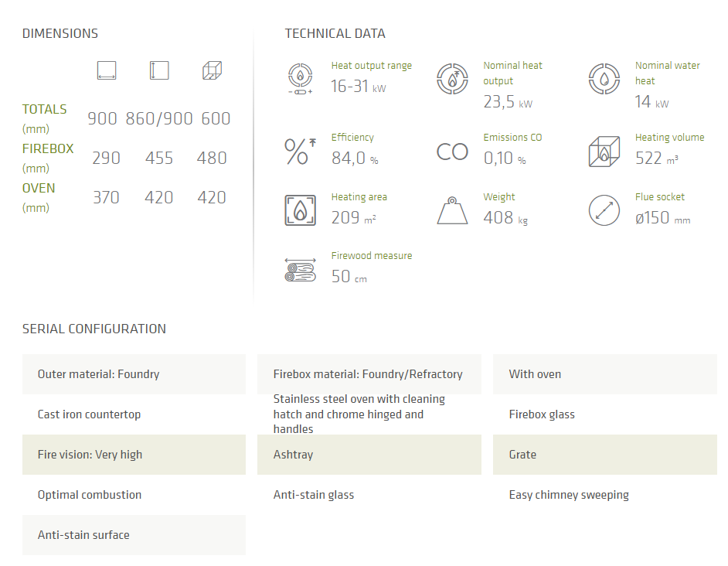This screenshot has width=728, height=566.
Task: Select the 'With oven' configuration cell
Action: click(604, 374)
